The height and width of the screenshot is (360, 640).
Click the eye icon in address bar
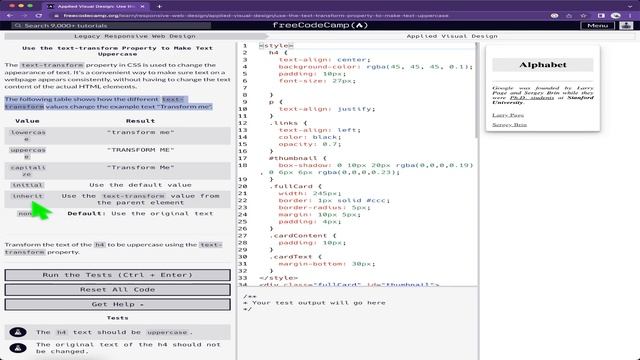554,16
